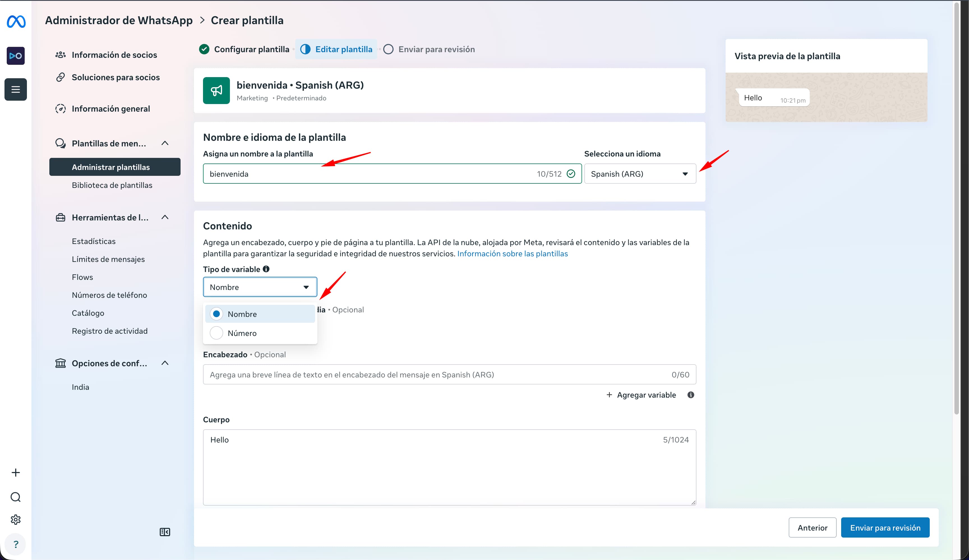This screenshot has height=560, width=969.
Task: Click the green checkmark in name field
Action: click(x=571, y=174)
